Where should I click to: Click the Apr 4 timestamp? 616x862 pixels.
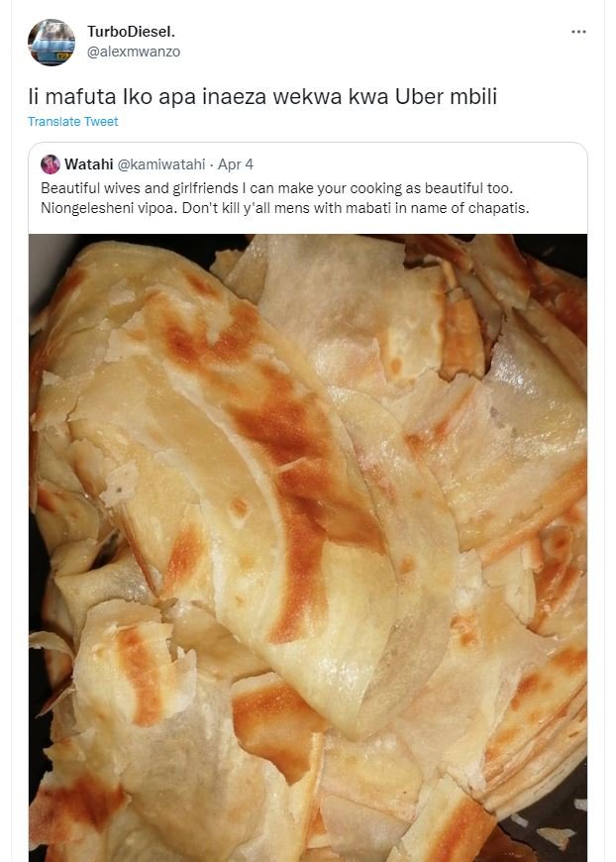[236, 163]
